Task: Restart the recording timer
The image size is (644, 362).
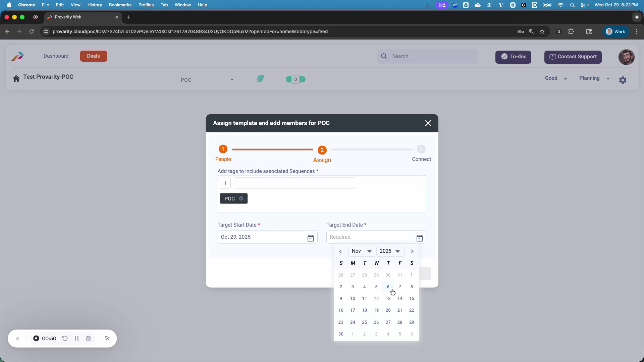Action: 65,338
